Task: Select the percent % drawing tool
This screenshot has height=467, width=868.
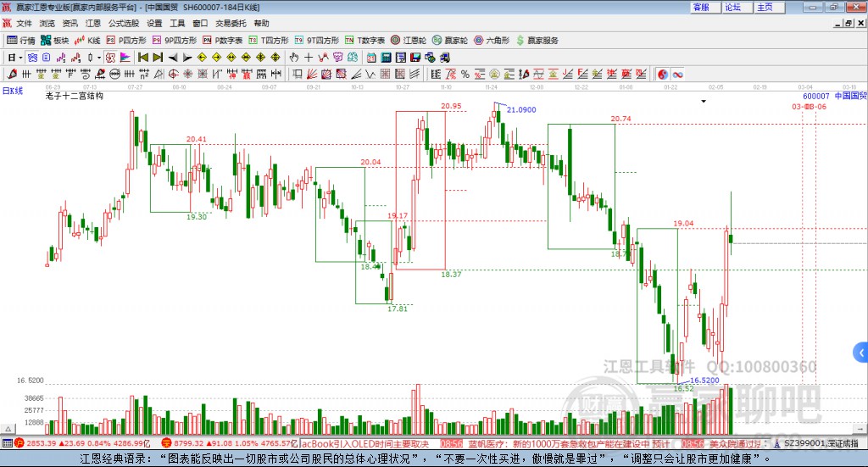Action: 465,74
